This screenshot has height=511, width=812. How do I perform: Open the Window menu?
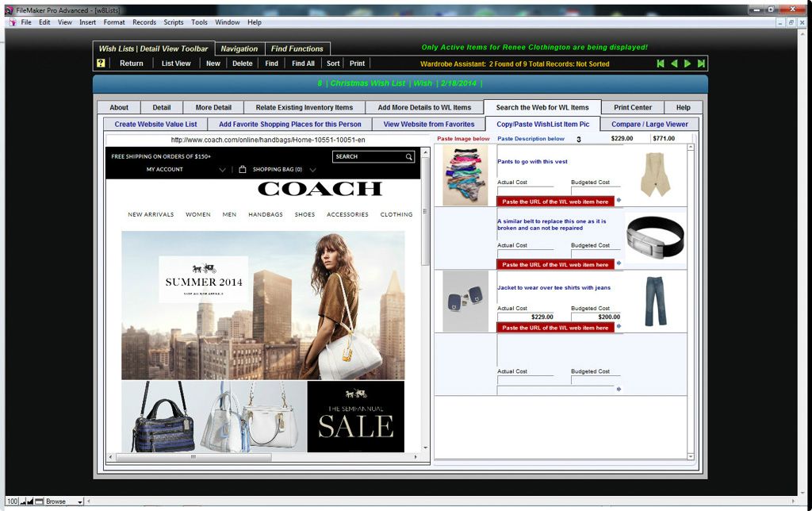tap(228, 22)
